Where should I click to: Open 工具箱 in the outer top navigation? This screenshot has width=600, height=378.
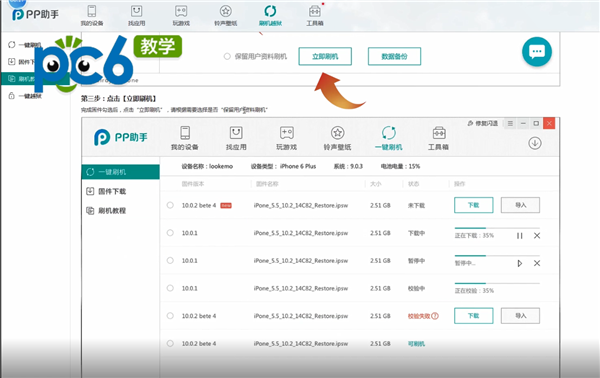pos(315,16)
